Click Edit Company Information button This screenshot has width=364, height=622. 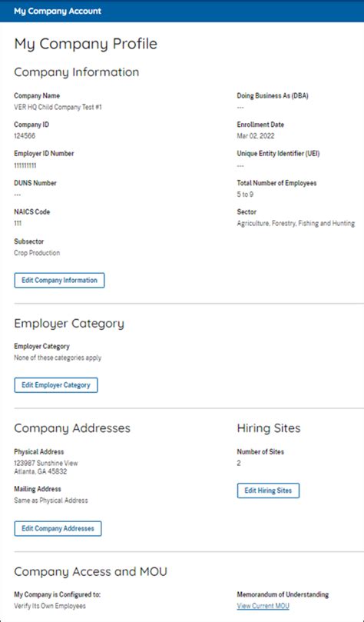(59, 280)
